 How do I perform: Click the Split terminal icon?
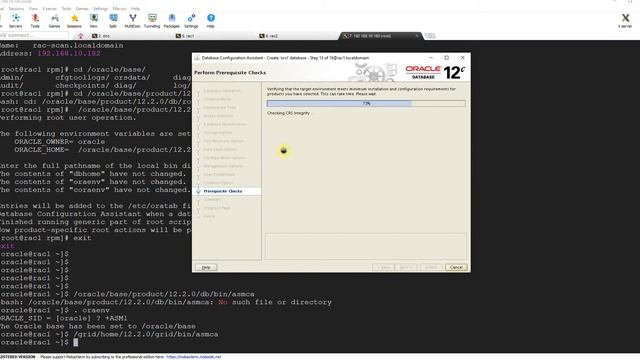coord(113,20)
